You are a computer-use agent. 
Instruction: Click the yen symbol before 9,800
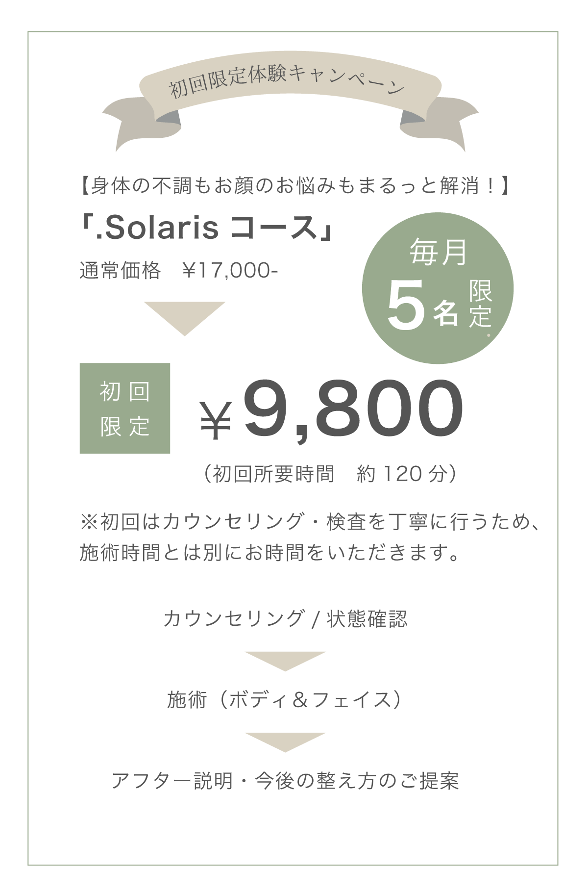click(x=216, y=421)
